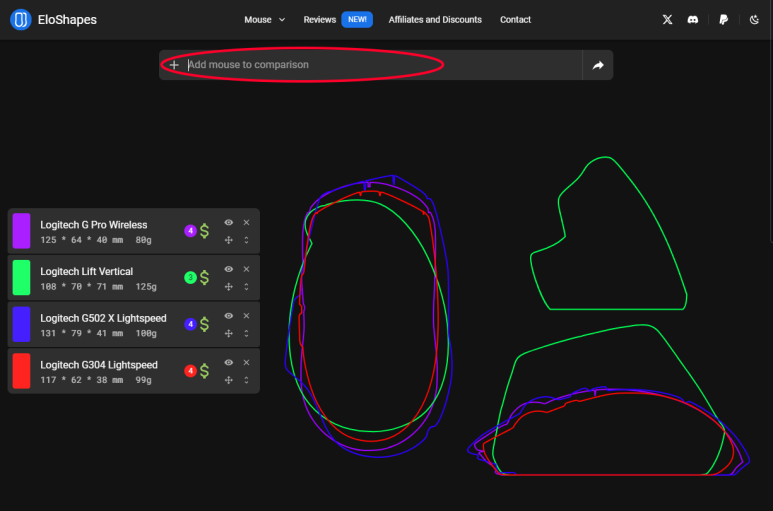Select the Logitech G Pro Wireless name
Image resolution: width=773 pixels, height=511 pixels.
click(94, 225)
